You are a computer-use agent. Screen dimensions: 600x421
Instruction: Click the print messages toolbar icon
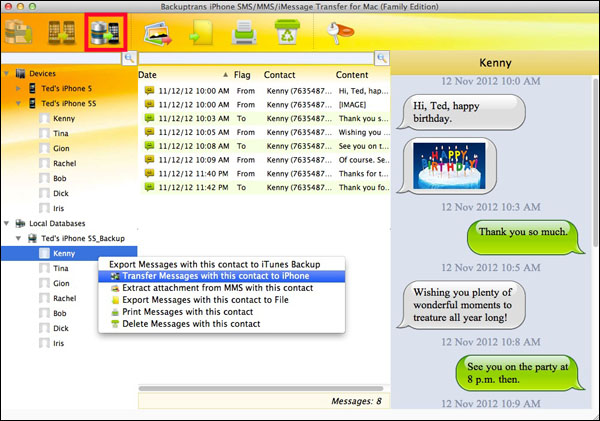pyautogui.click(x=244, y=33)
